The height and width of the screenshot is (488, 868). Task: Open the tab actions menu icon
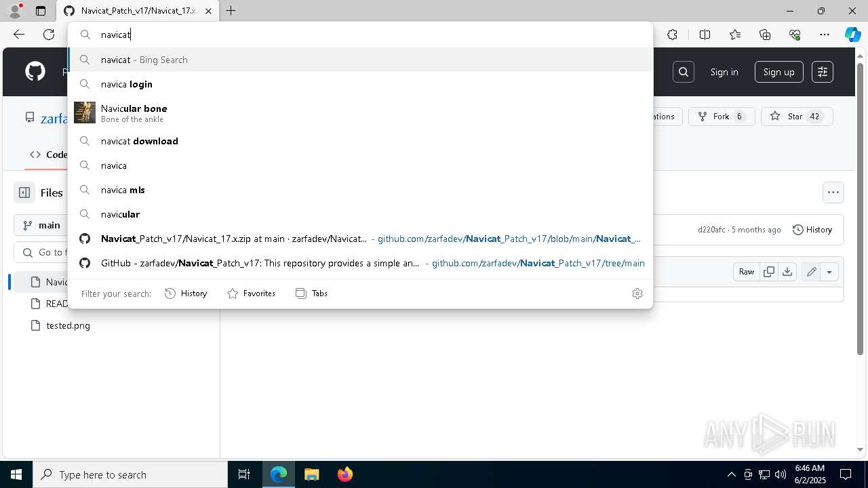(x=41, y=11)
